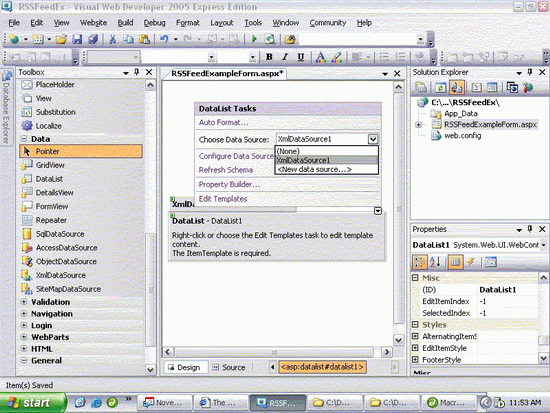
Task: Expand the Validation section in Toolbox
Action: pos(24,302)
